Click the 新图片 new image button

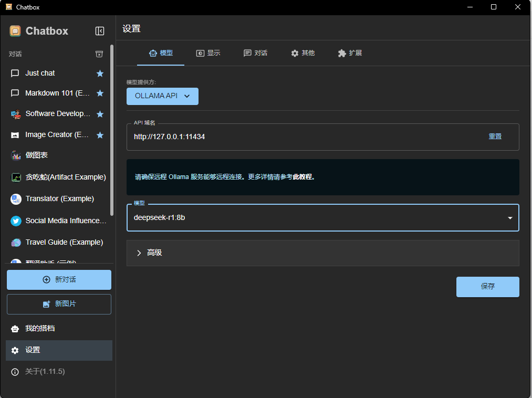[59, 304]
